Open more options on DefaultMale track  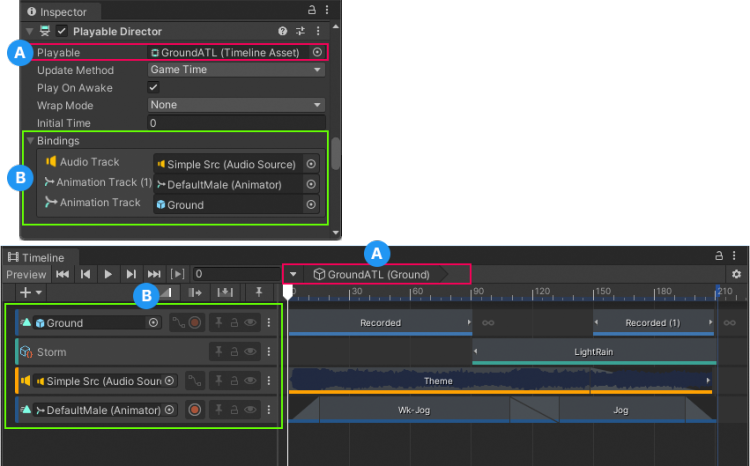coord(268,410)
